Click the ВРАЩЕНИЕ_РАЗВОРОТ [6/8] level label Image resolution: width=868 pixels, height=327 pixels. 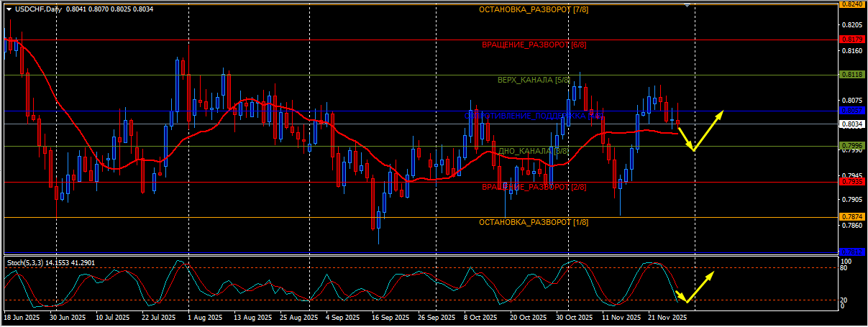(534, 45)
